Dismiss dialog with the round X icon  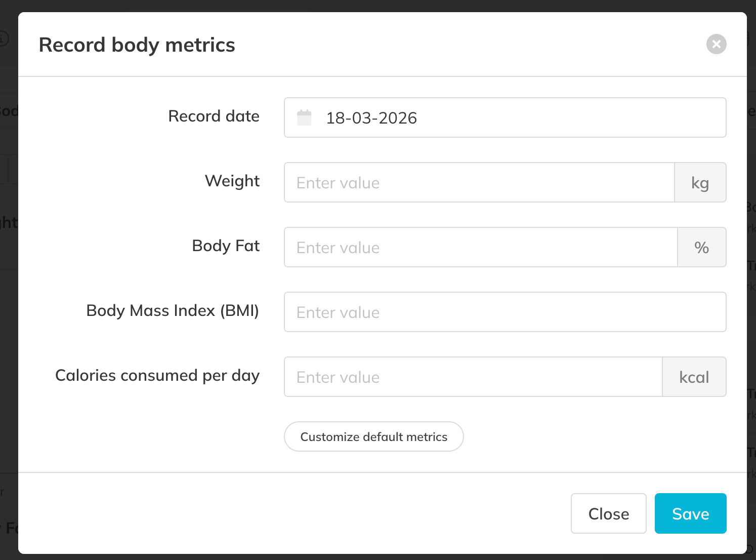pos(716,44)
